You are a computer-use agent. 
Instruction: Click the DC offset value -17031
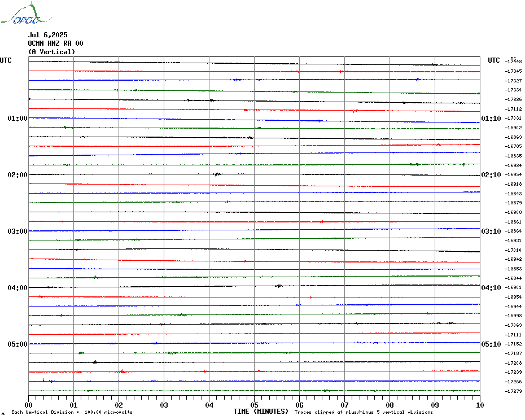tap(513, 118)
